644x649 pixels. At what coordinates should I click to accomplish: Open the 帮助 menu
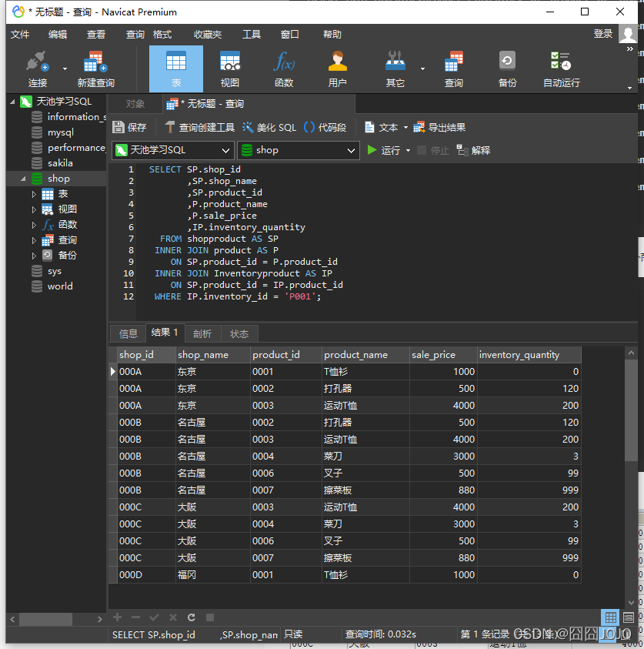pyautogui.click(x=332, y=35)
